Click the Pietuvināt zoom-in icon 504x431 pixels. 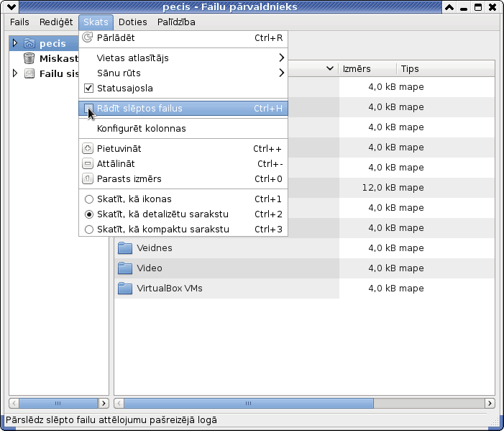pyautogui.click(x=88, y=149)
